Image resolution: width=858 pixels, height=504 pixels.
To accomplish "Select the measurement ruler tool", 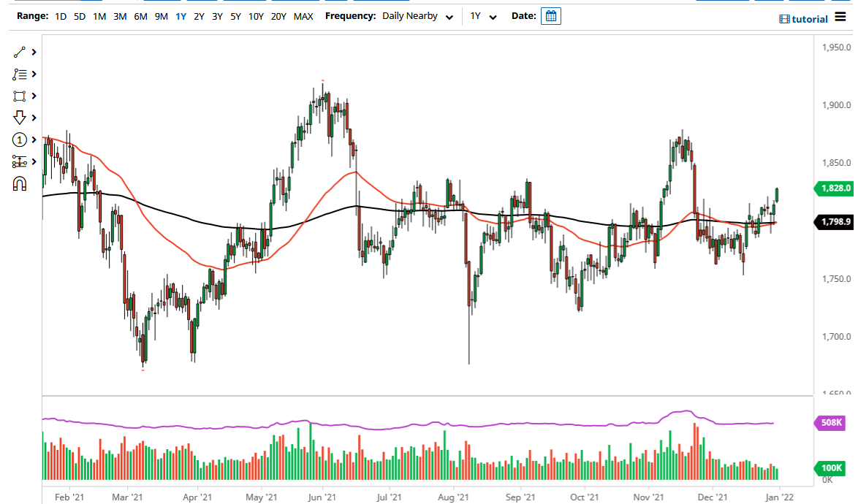I will coord(20,162).
